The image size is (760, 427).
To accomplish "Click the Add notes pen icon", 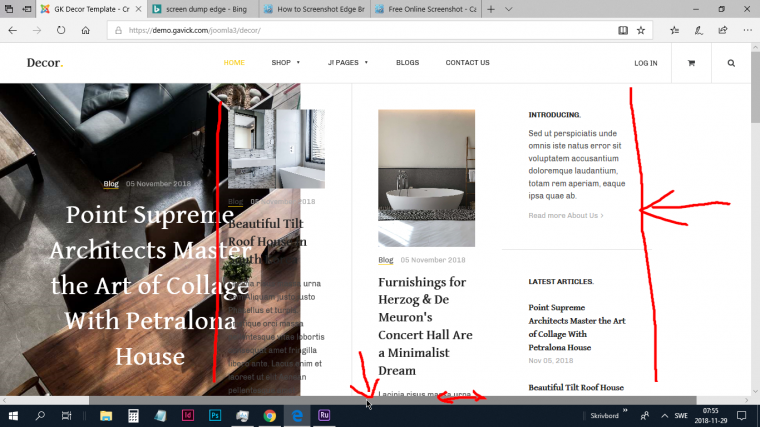I will click(x=698, y=30).
